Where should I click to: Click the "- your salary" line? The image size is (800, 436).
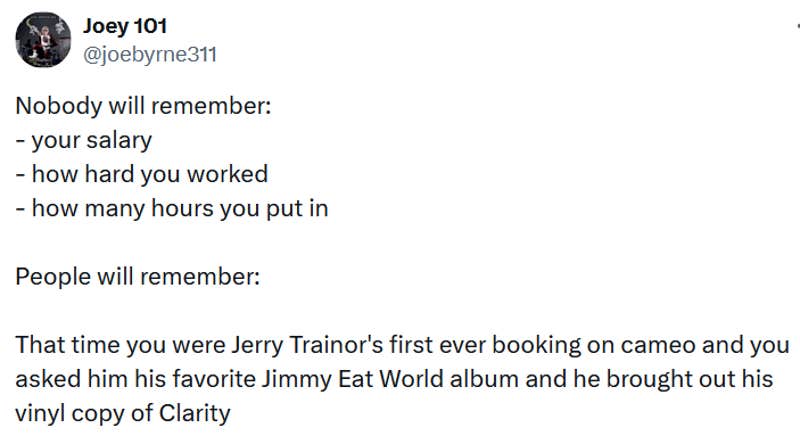(x=83, y=140)
